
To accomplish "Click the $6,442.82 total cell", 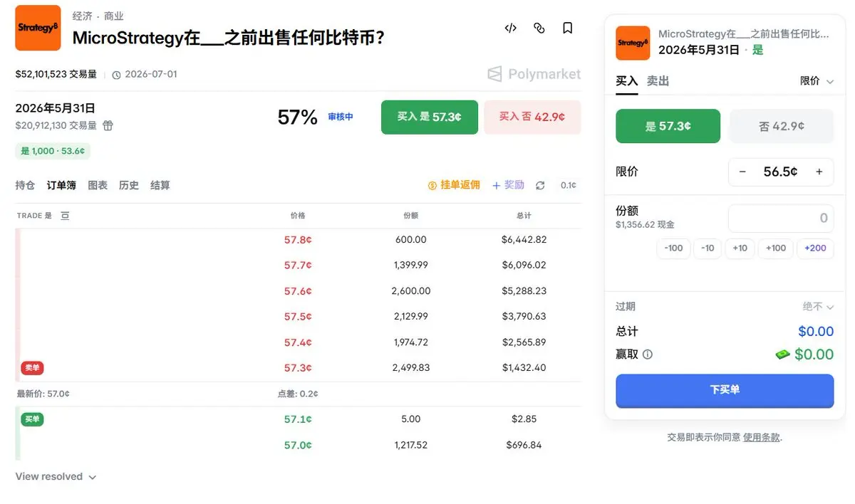I will click(524, 240).
